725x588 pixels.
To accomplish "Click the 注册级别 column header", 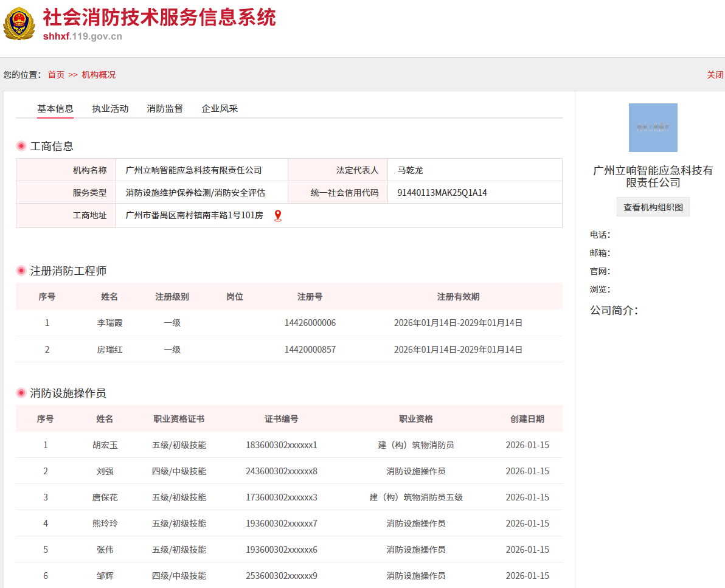I will (x=172, y=297).
